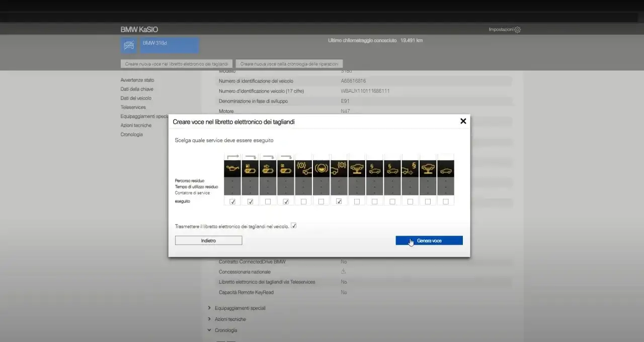The width and height of the screenshot is (644, 342).
Task: Click the blue vehicle icon near BMW 318d
Action: point(129,45)
